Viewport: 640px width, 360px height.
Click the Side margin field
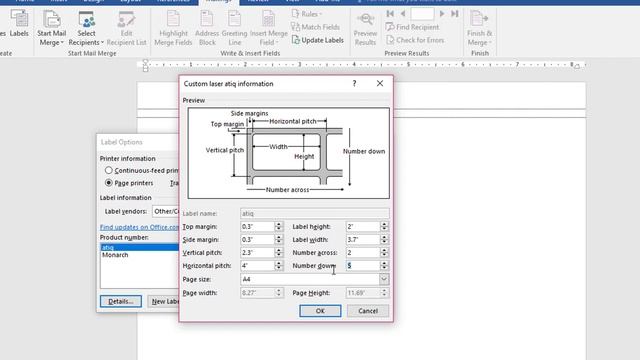tap(257, 240)
